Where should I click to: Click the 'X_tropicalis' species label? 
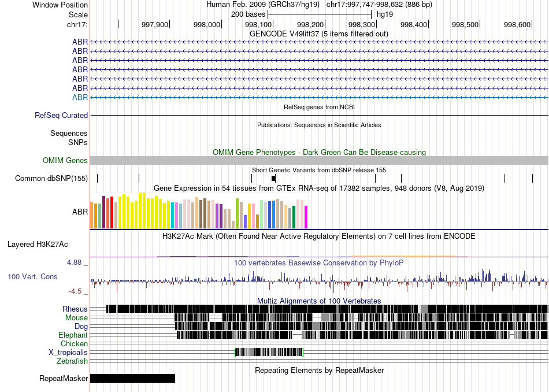[68, 353]
